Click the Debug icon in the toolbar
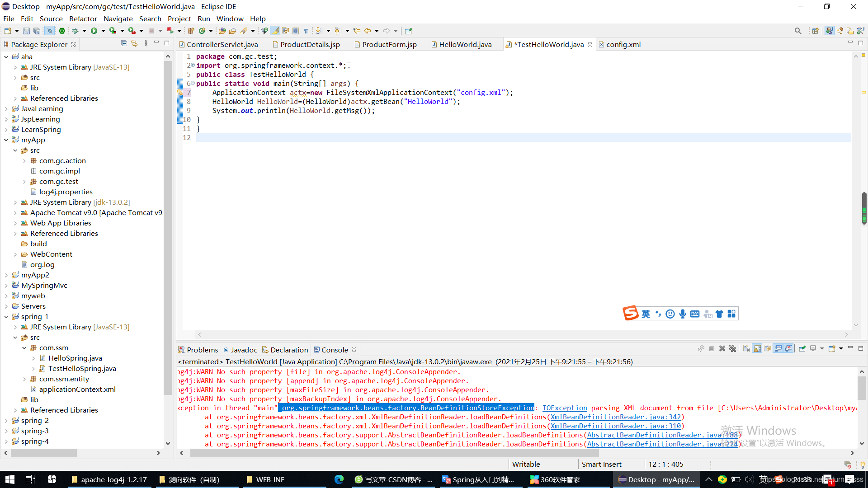The width and height of the screenshot is (868, 488). (75, 30)
